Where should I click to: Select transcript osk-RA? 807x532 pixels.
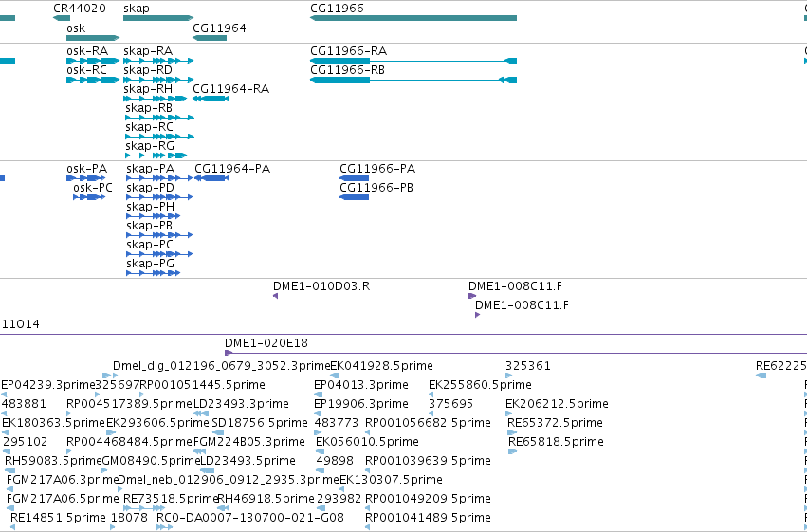(x=93, y=61)
